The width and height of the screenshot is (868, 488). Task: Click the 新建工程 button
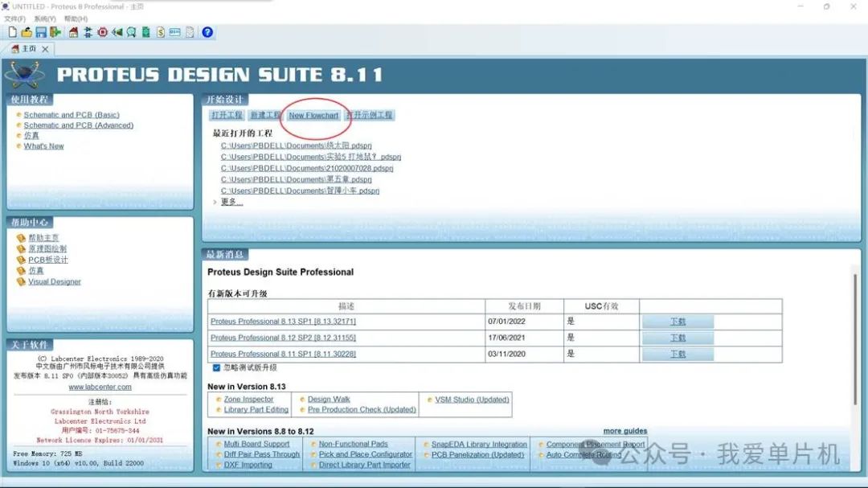(265, 115)
